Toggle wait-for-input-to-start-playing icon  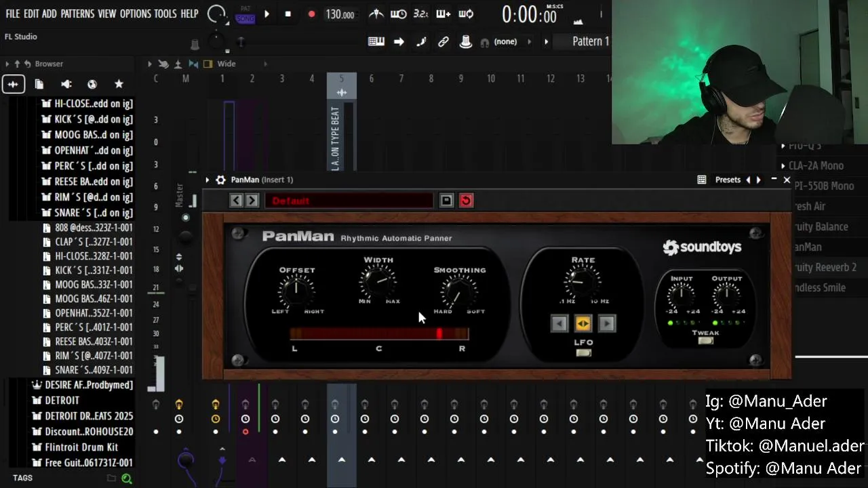(x=399, y=14)
